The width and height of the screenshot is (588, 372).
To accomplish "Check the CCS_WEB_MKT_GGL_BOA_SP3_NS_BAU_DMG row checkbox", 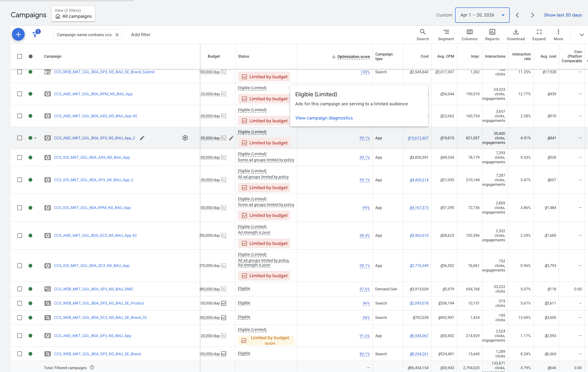I will (x=20, y=289).
